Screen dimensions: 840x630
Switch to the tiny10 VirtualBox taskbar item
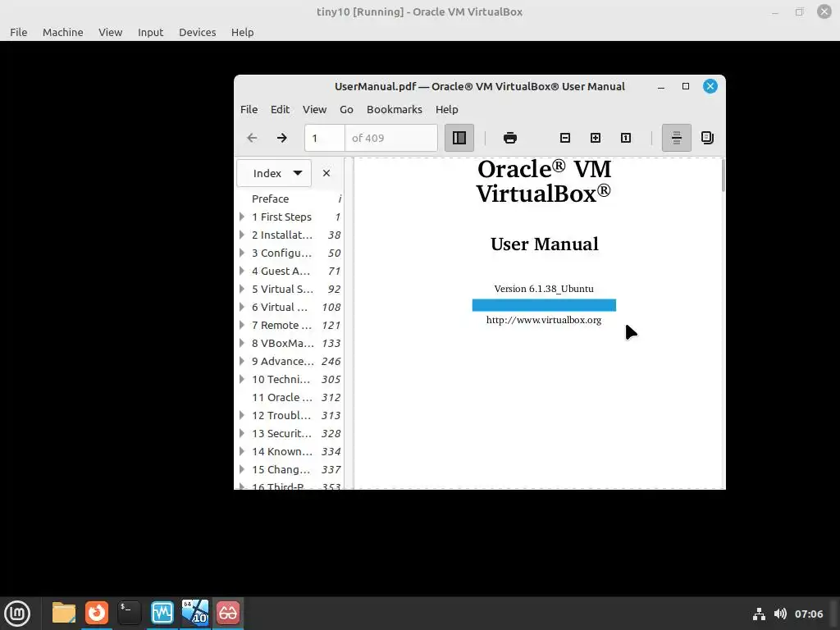tap(195, 613)
